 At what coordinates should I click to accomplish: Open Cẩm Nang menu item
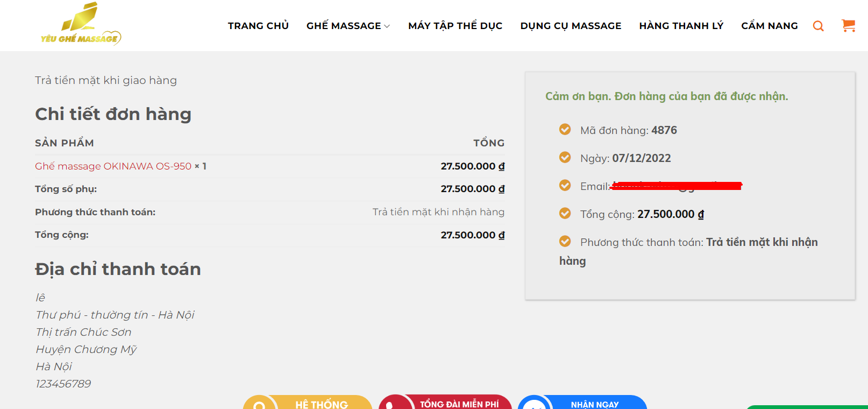tap(770, 26)
